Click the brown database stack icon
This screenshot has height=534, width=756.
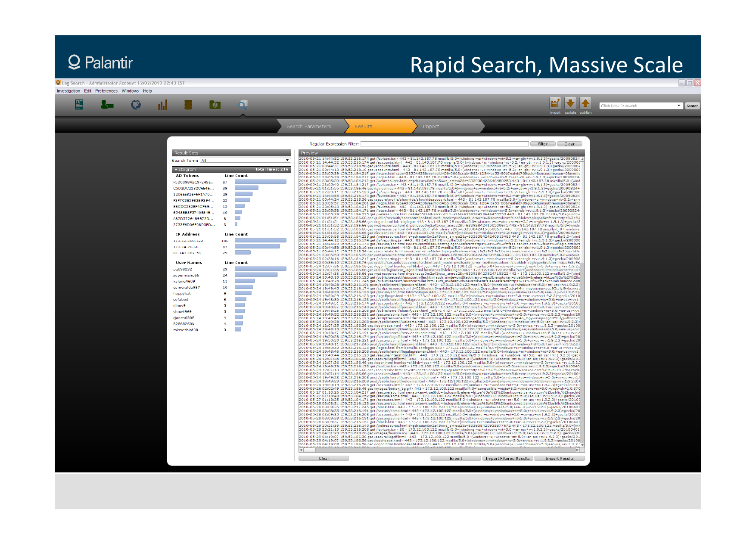pos(188,105)
